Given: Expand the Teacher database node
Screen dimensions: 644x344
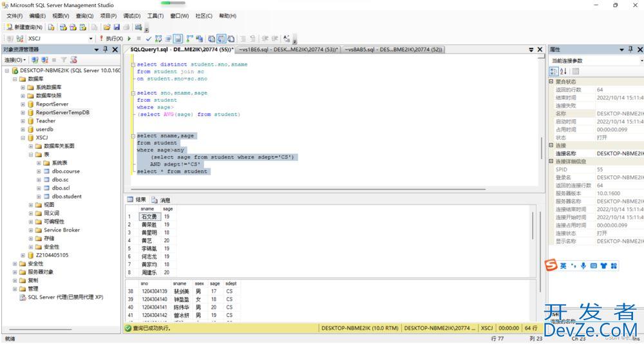Looking at the screenshot, I should [23, 121].
